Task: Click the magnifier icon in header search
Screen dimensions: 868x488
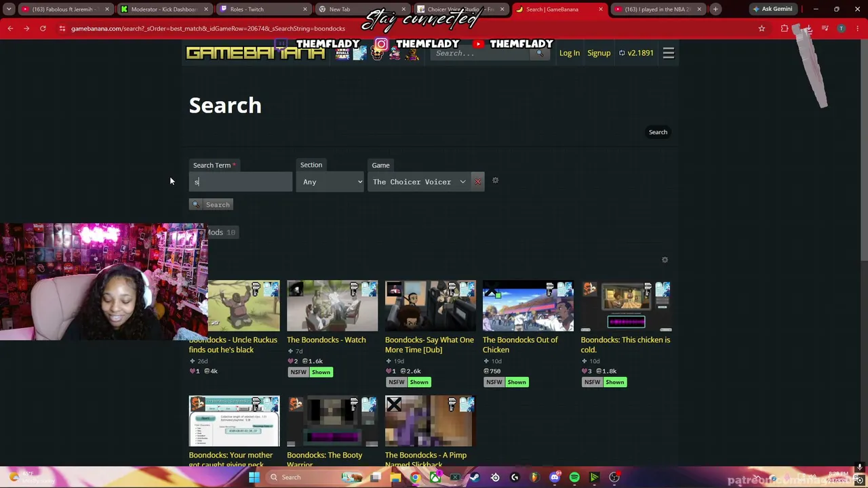Action: point(540,53)
